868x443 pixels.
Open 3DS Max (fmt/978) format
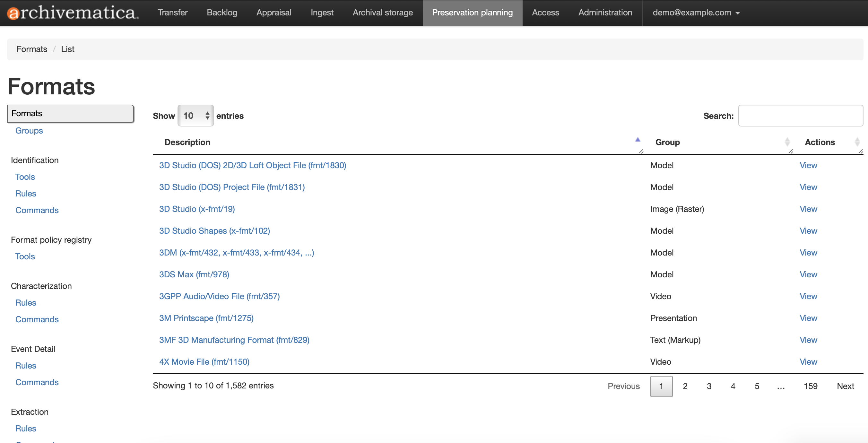point(194,274)
